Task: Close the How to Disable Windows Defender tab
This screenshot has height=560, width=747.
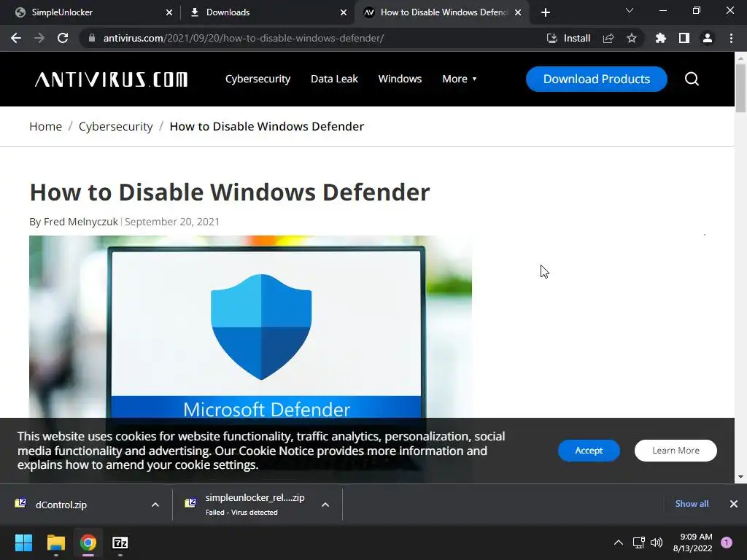Action: point(518,12)
